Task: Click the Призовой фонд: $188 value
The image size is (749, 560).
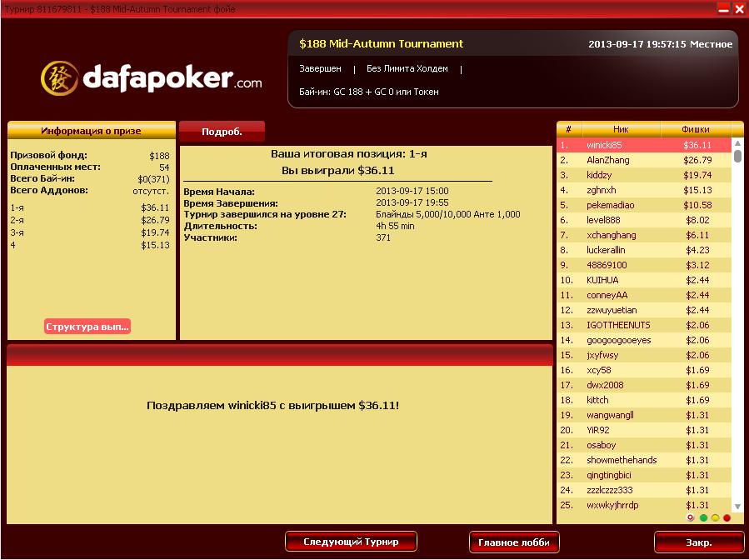Action: click(159, 156)
